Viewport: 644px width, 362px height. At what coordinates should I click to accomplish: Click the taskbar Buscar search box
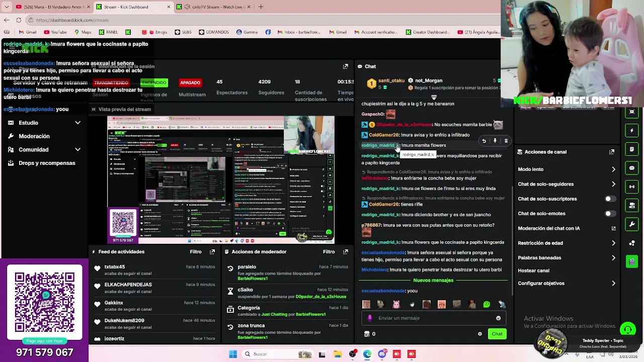(277, 354)
